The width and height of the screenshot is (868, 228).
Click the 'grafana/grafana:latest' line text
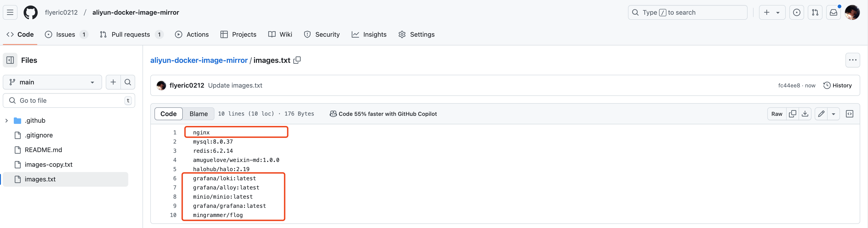229,206
